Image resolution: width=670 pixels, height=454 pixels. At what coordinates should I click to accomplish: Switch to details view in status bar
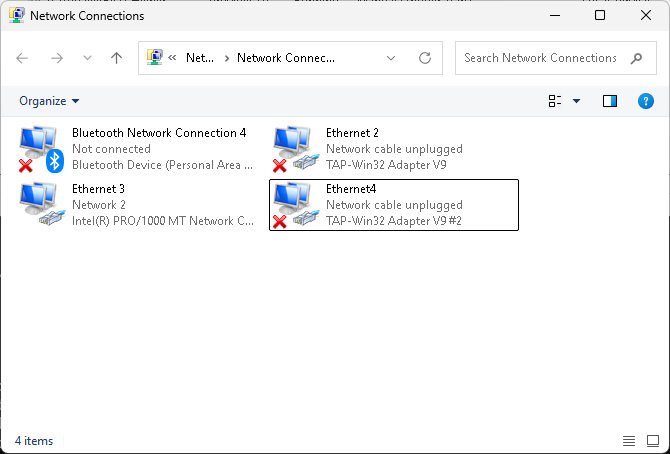click(629, 440)
